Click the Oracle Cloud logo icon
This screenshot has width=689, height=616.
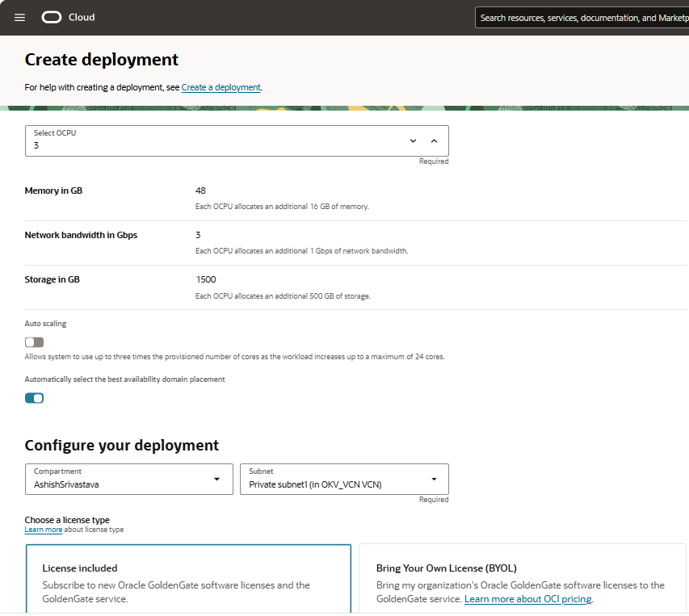pos(52,18)
